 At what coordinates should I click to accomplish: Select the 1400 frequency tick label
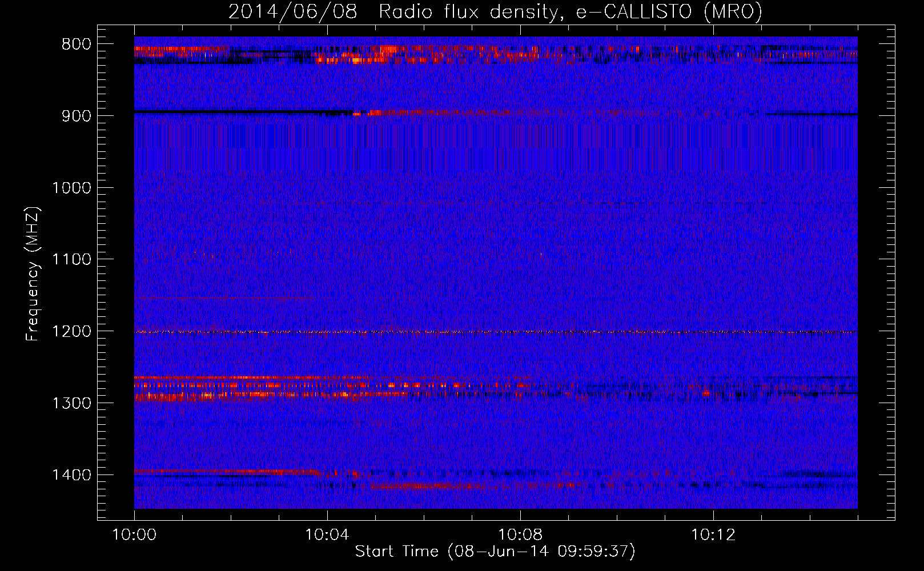pyautogui.click(x=71, y=475)
